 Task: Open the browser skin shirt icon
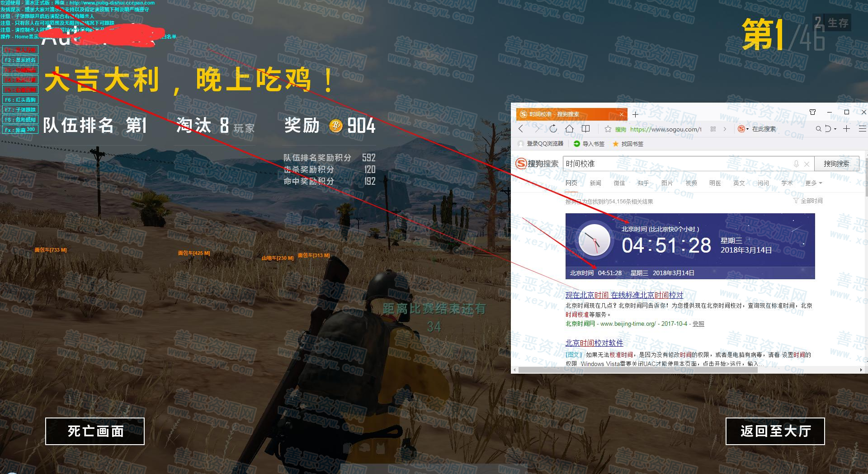click(x=812, y=112)
